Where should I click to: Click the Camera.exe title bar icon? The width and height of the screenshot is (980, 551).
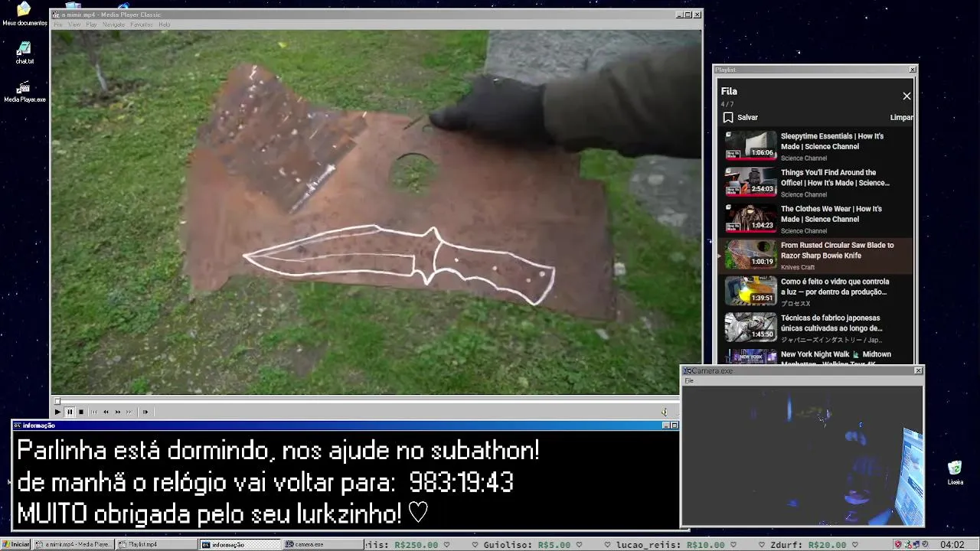pyautogui.click(x=688, y=371)
